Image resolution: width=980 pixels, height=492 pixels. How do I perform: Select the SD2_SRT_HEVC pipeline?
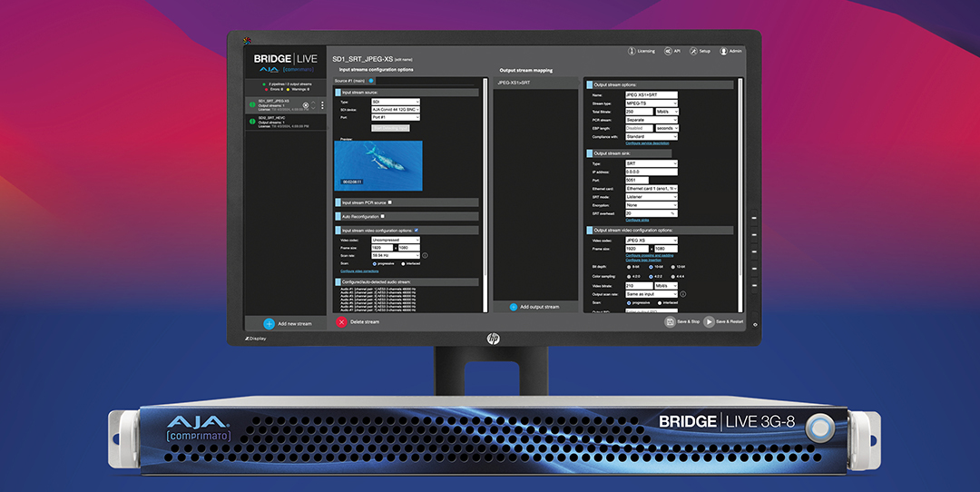(x=285, y=122)
